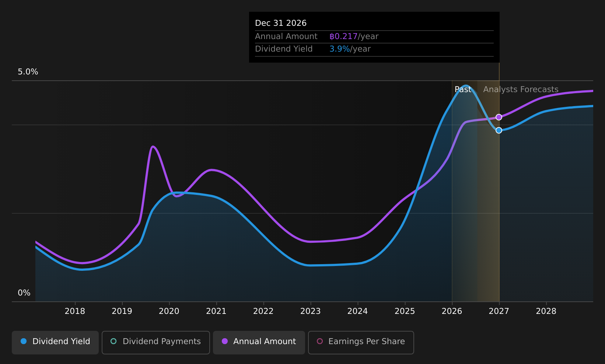This screenshot has height=364, width=605.
Task: Enable the Dividend Payments series
Action: [156, 342]
